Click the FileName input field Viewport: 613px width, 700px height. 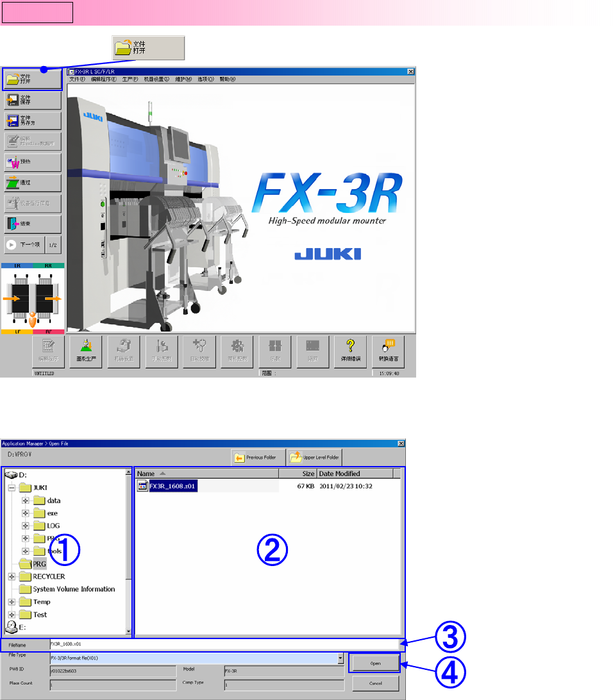[x=224, y=644]
